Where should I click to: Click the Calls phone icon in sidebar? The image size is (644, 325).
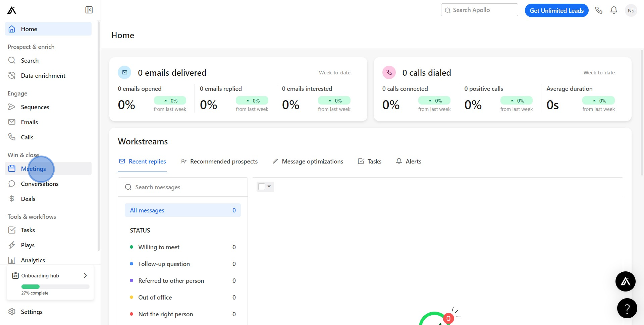pos(12,137)
